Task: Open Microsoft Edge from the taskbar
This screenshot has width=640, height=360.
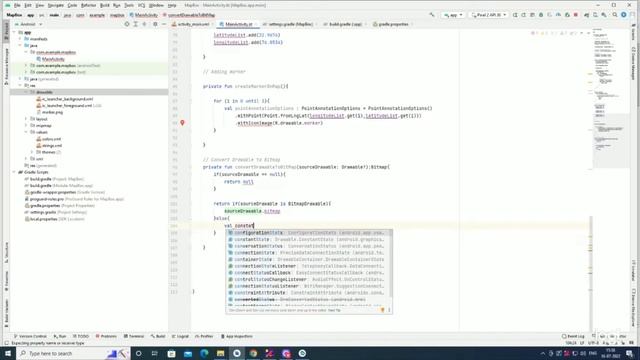Action: coord(204,353)
